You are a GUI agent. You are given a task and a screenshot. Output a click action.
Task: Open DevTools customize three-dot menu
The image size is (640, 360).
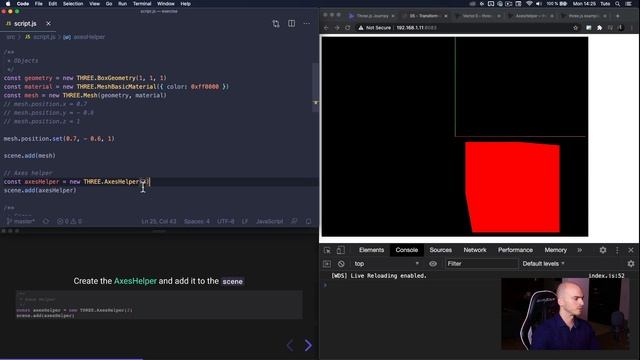pyautogui.click(x=617, y=250)
